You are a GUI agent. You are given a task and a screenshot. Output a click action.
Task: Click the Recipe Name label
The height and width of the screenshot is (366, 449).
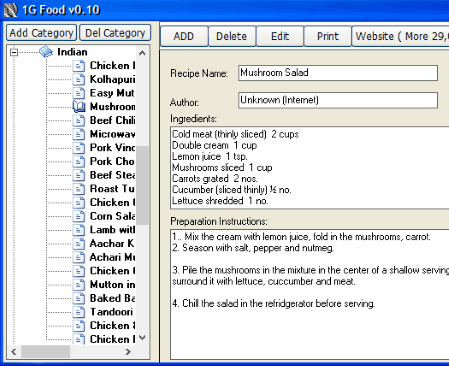pos(199,73)
